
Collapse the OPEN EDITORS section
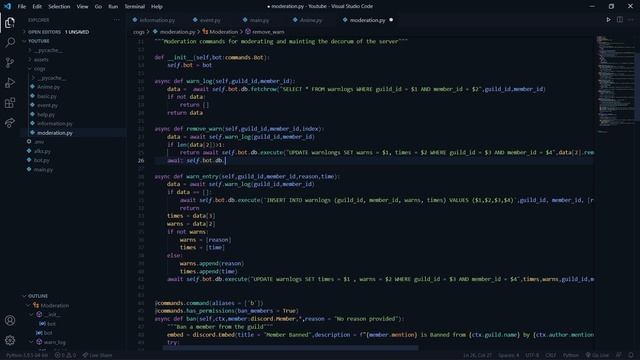point(24,32)
